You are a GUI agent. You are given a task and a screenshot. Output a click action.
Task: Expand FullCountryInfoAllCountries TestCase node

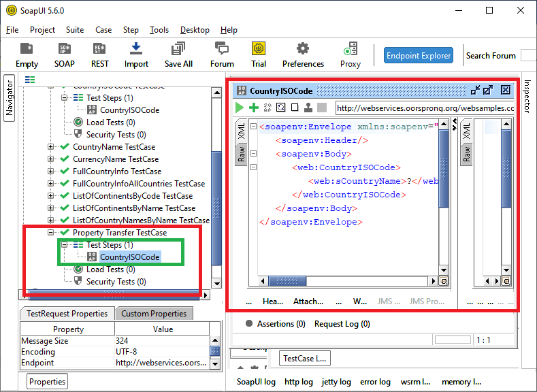(x=50, y=184)
